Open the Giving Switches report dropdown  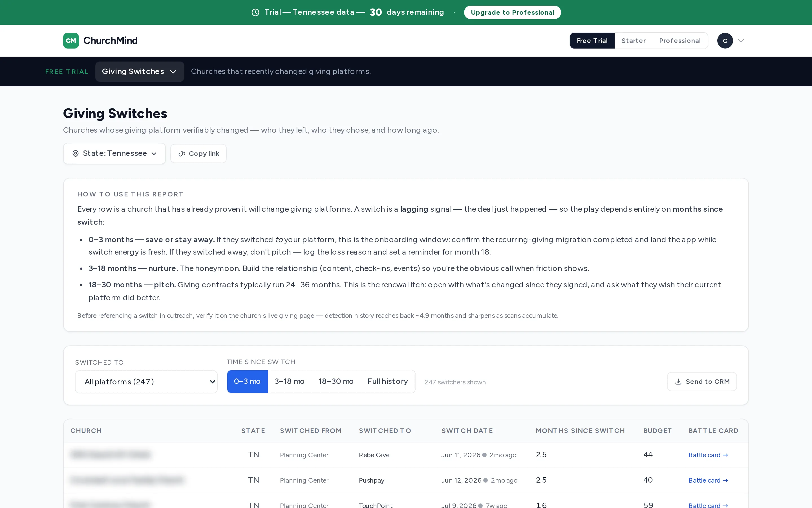(x=140, y=72)
